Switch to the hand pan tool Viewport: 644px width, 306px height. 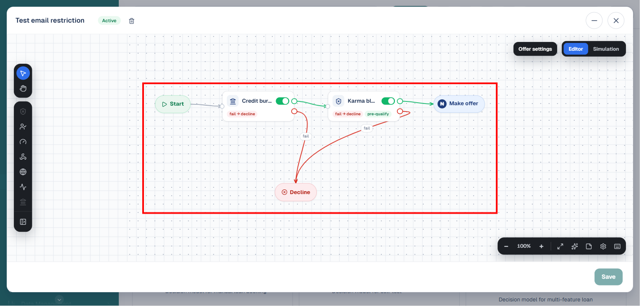point(23,88)
